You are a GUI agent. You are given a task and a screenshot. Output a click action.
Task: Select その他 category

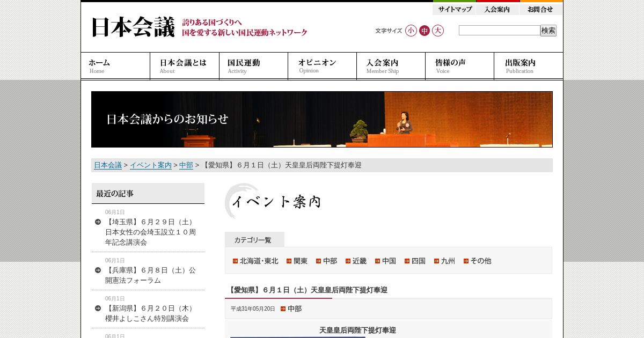click(x=481, y=261)
